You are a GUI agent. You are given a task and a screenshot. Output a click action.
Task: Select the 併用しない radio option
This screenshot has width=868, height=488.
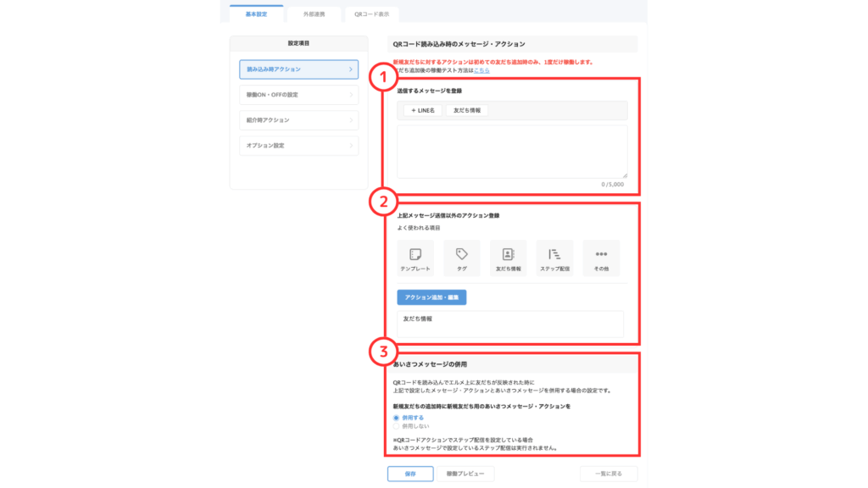coord(396,426)
